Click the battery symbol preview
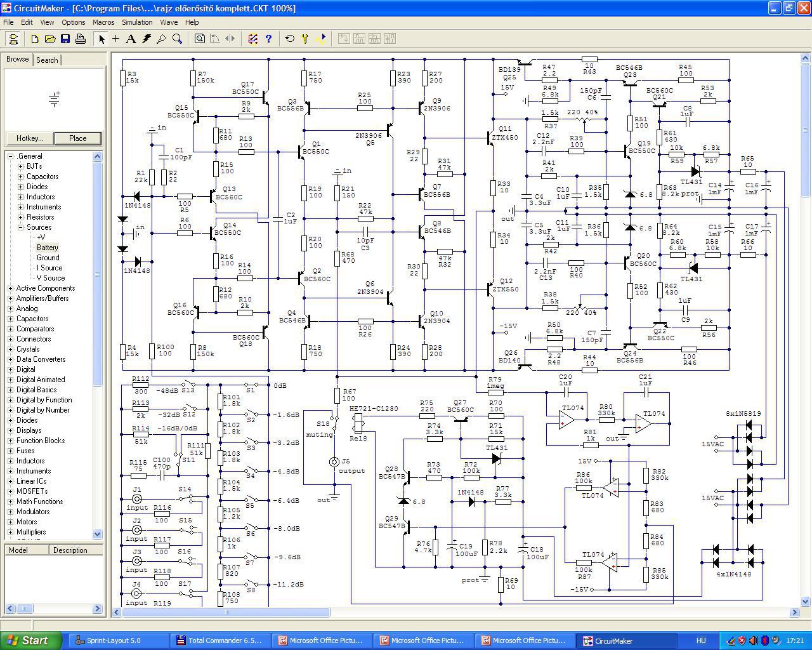The width and height of the screenshot is (812, 650). coord(54,99)
